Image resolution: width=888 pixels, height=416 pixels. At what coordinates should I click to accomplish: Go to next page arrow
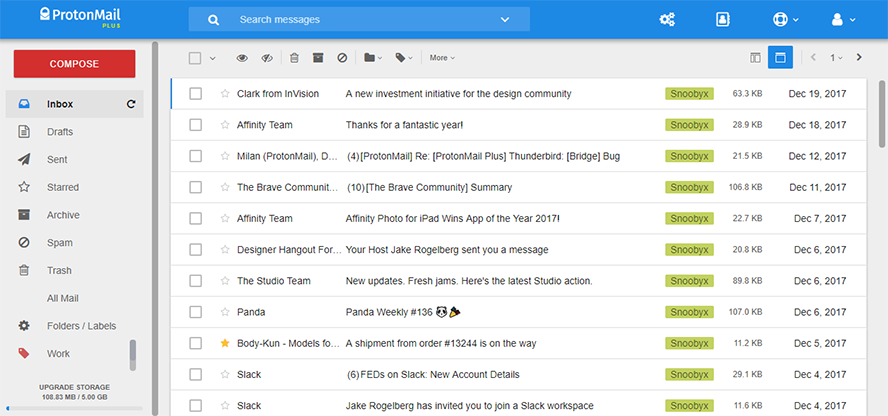pos(859,58)
